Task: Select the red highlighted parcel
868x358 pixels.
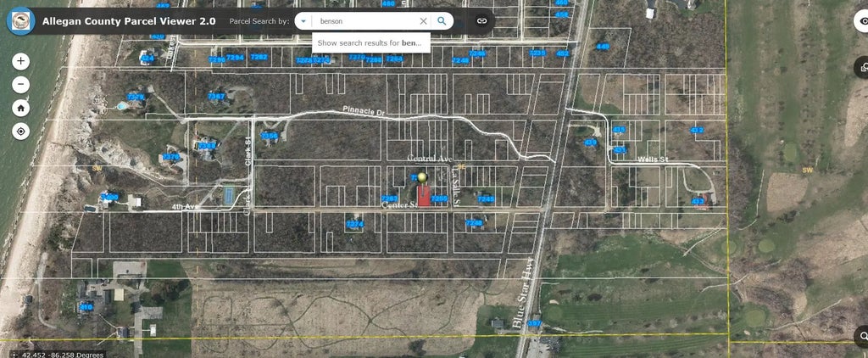Action: (424, 196)
